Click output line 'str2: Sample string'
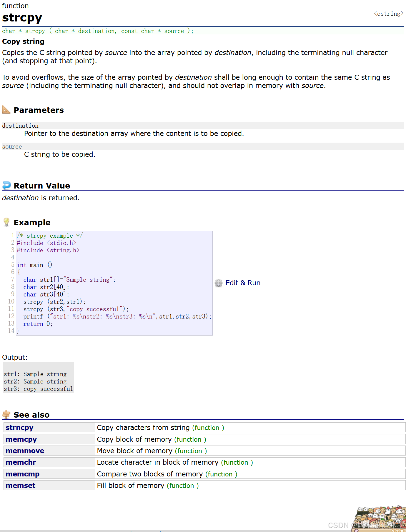The image size is (406, 532). pos(35,381)
